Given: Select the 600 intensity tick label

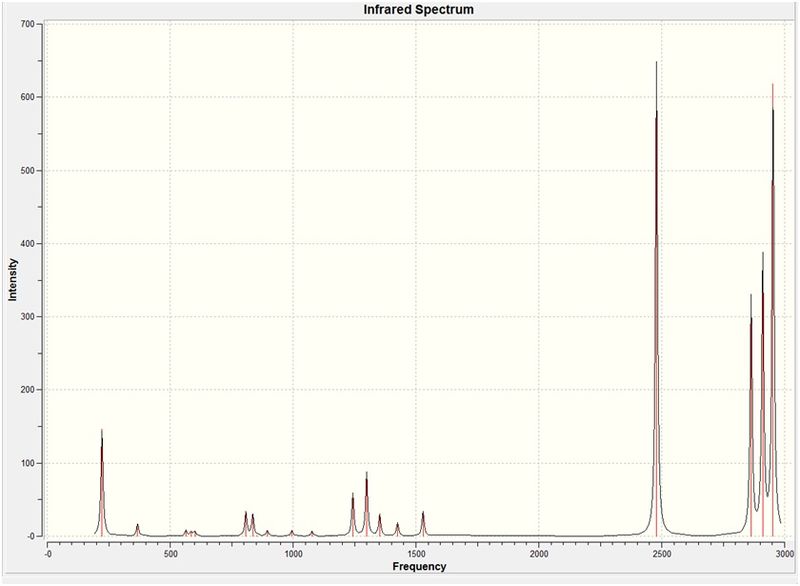Looking at the screenshot, I should tap(28, 97).
